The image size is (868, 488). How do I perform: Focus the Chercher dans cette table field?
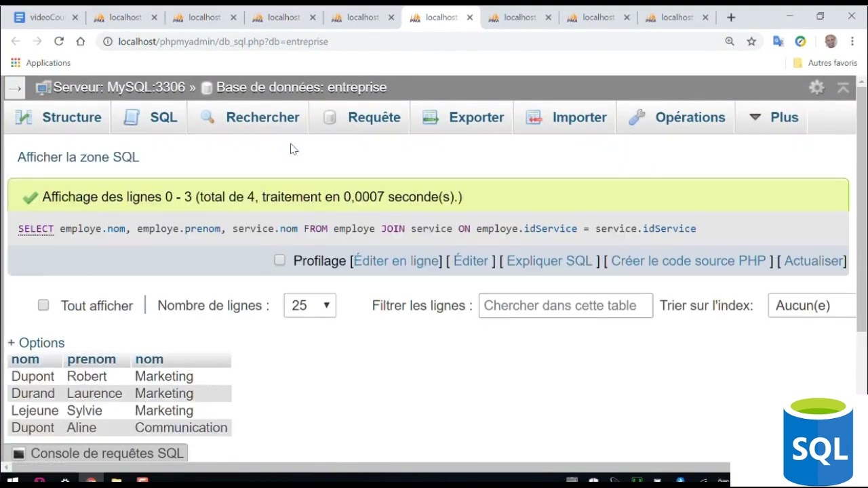[566, 305]
